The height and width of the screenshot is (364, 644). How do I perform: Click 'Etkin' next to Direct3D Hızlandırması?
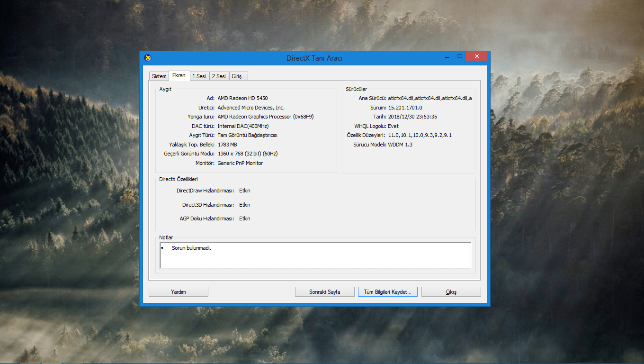click(245, 205)
